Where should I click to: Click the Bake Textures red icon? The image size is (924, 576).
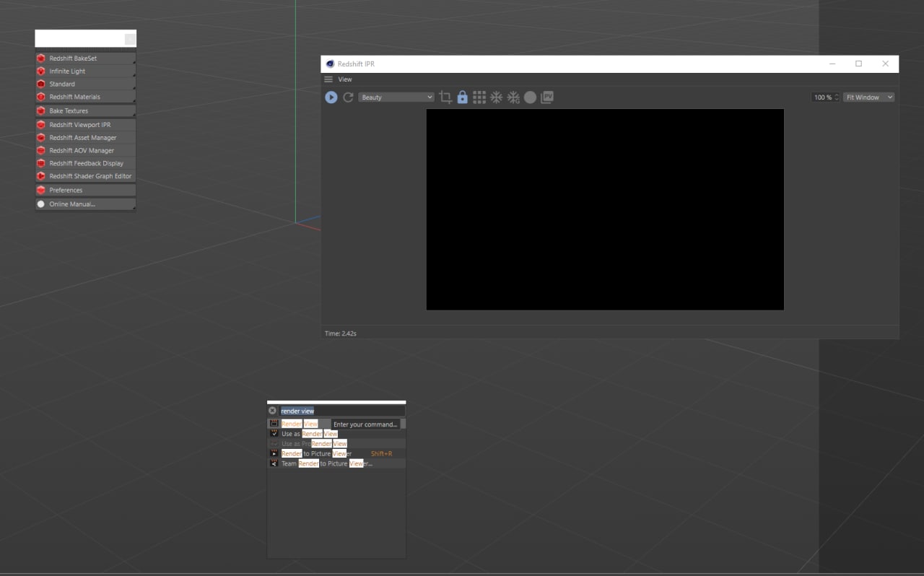[x=41, y=111]
